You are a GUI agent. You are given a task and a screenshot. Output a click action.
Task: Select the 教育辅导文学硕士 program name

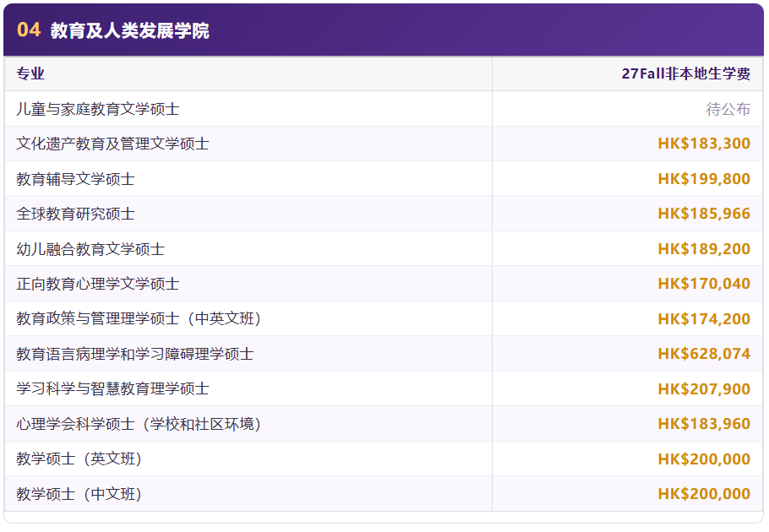[x=75, y=179]
